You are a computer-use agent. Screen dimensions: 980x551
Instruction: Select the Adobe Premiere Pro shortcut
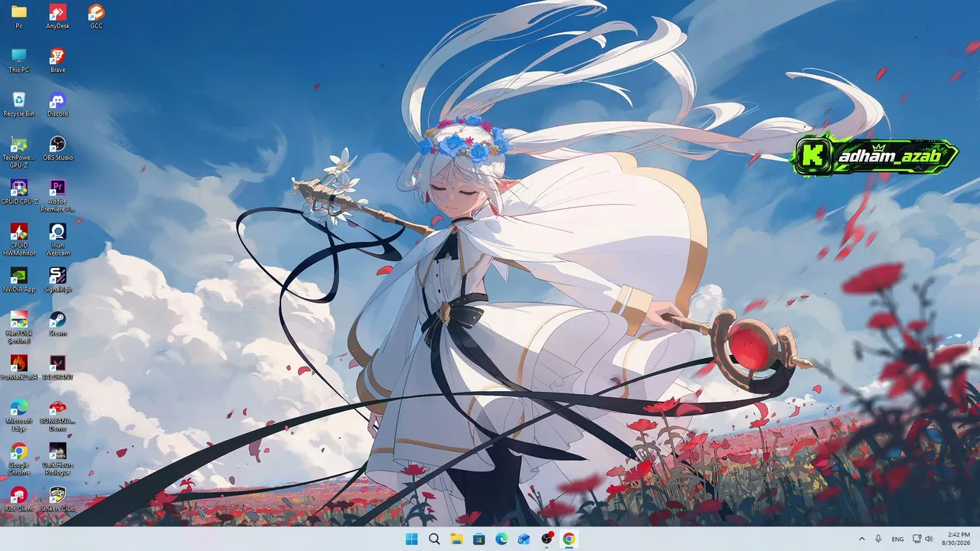pyautogui.click(x=57, y=196)
